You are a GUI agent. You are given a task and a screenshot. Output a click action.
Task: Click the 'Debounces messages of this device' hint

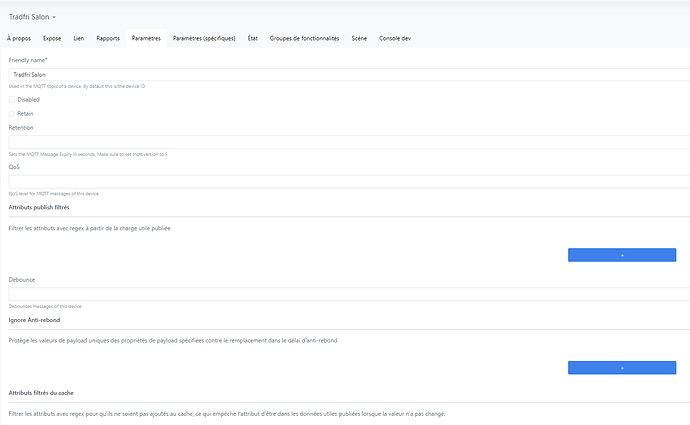45,306
